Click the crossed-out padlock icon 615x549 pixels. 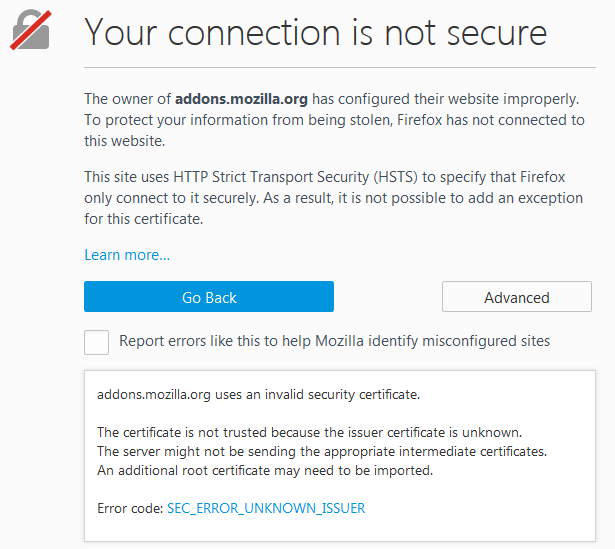[x=31, y=30]
